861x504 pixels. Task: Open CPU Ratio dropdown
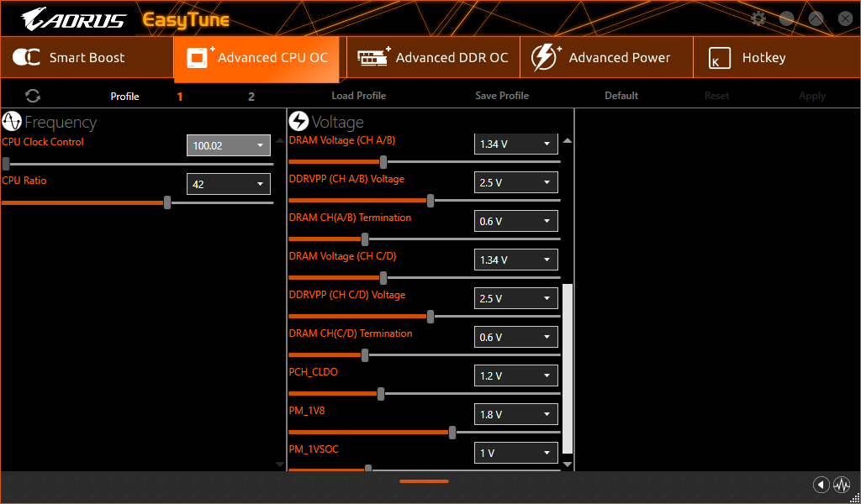(229, 184)
